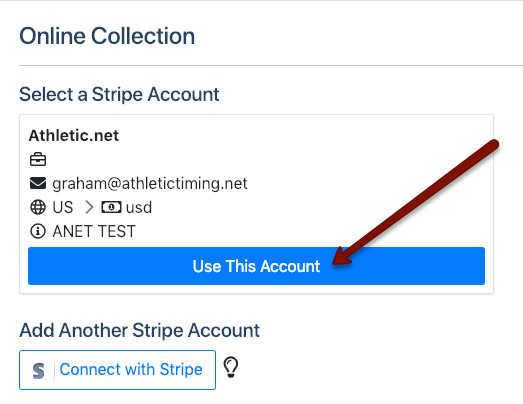
Task: Click the Stripe S logo icon
Action: 39,370
